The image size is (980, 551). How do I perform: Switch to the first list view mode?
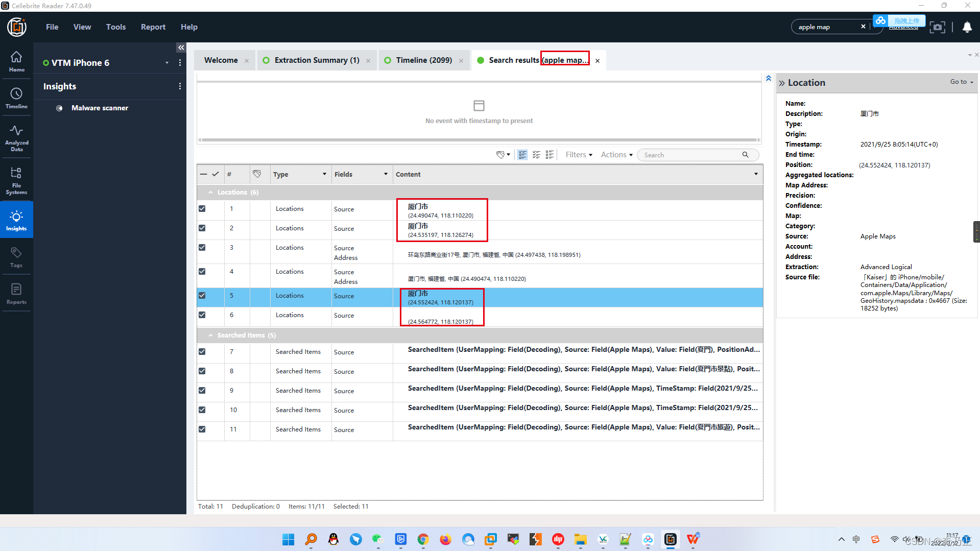[x=522, y=155]
